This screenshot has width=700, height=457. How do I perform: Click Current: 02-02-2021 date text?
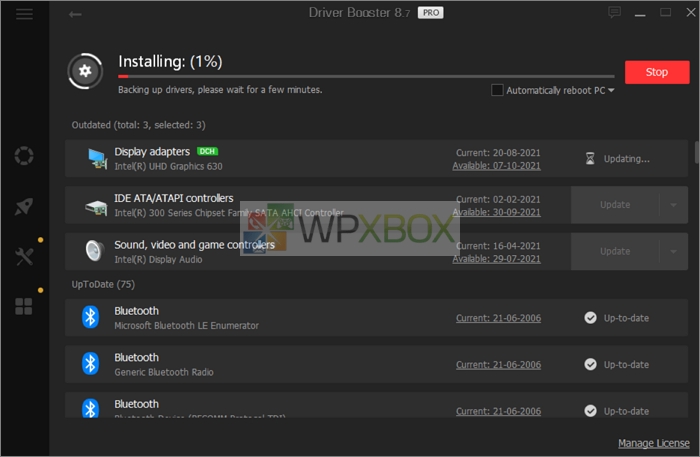pyautogui.click(x=498, y=199)
